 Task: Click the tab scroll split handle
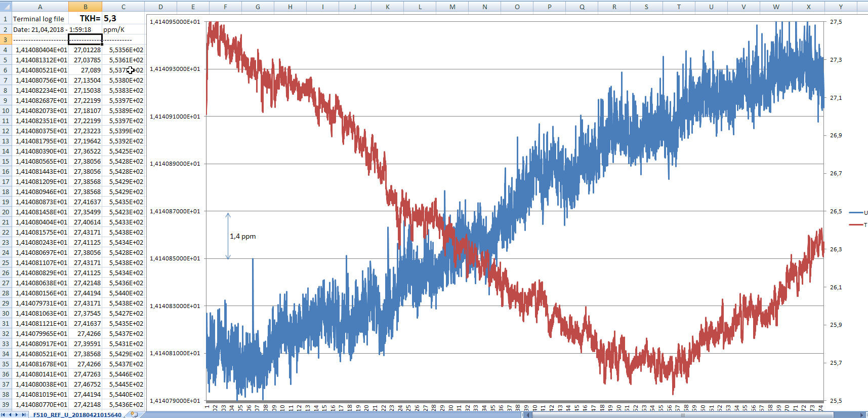pyautogui.click(x=522, y=415)
